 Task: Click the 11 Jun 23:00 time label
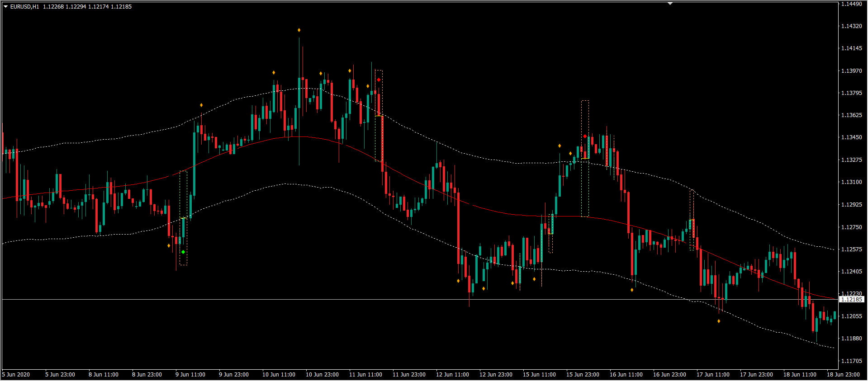409,375
